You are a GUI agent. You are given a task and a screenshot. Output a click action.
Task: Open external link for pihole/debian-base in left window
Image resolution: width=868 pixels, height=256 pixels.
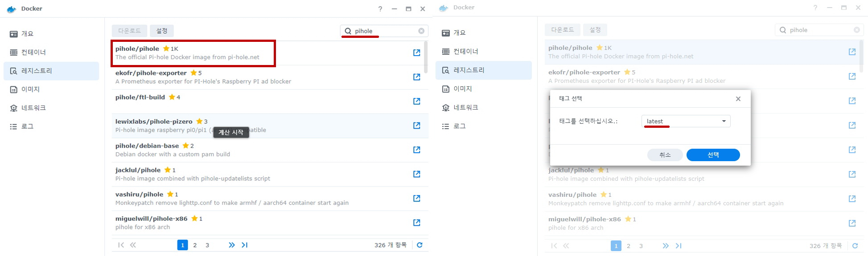(x=417, y=150)
